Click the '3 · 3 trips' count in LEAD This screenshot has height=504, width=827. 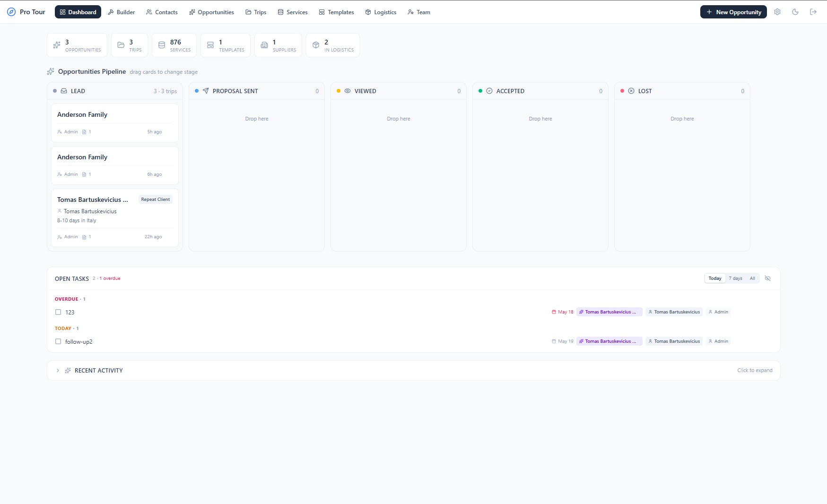point(165,91)
